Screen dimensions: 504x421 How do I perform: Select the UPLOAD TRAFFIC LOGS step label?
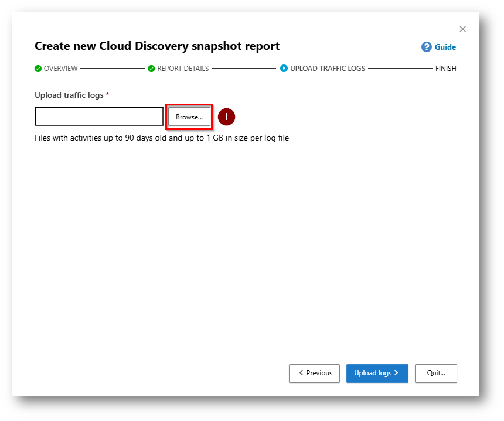tap(328, 69)
